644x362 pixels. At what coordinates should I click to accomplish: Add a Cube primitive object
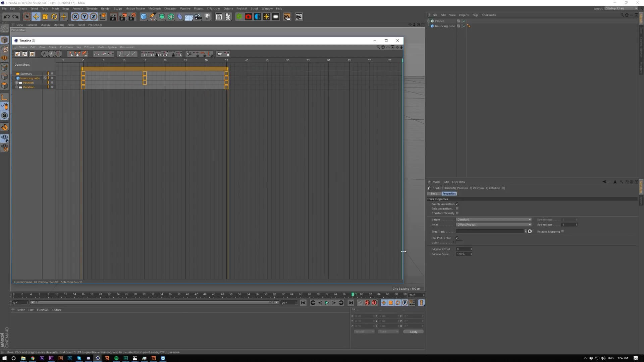tap(144, 17)
